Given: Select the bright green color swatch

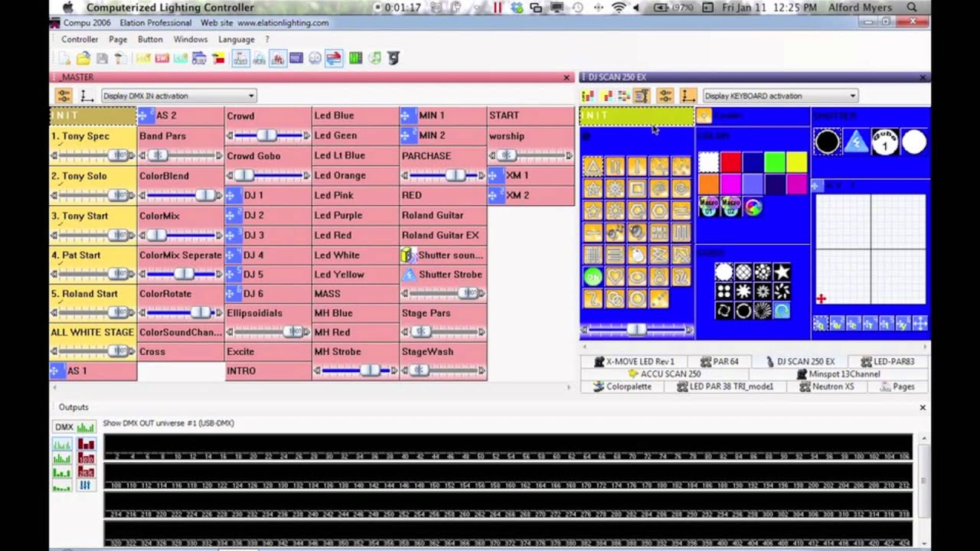Looking at the screenshot, I should (775, 162).
